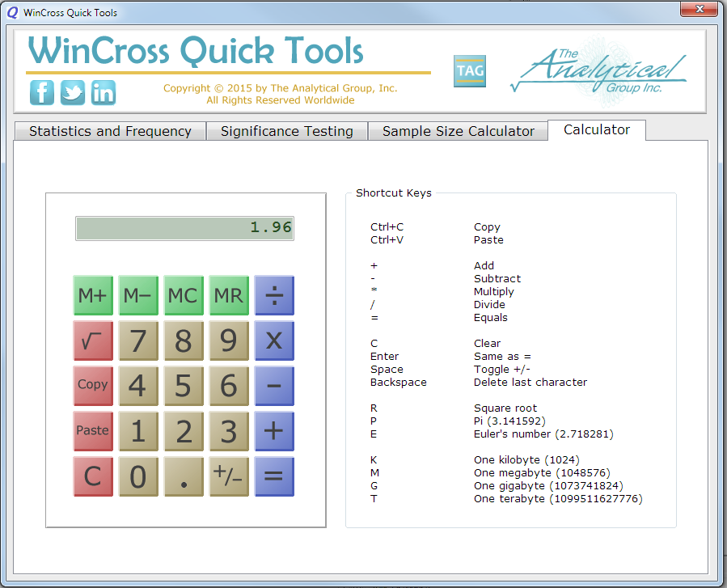Image resolution: width=727 pixels, height=588 pixels.
Task: Open the Significance Testing tab
Action: tap(287, 131)
